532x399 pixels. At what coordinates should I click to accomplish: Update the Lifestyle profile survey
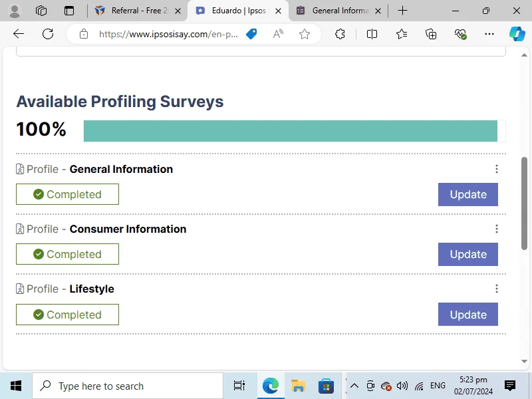coord(468,315)
